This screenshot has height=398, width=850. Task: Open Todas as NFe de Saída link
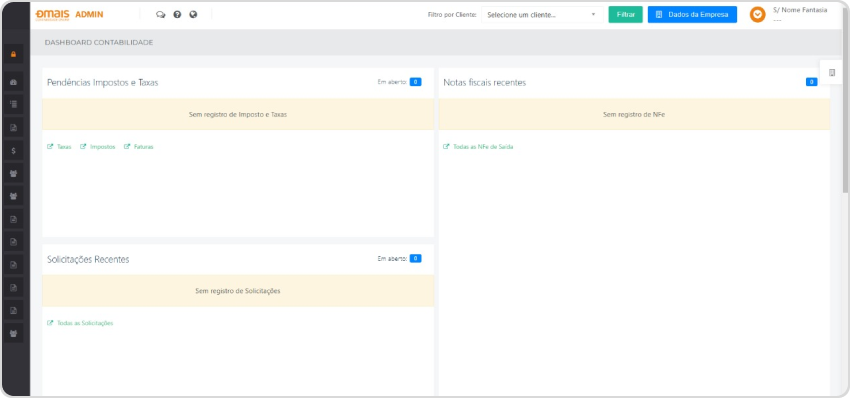[478, 147]
